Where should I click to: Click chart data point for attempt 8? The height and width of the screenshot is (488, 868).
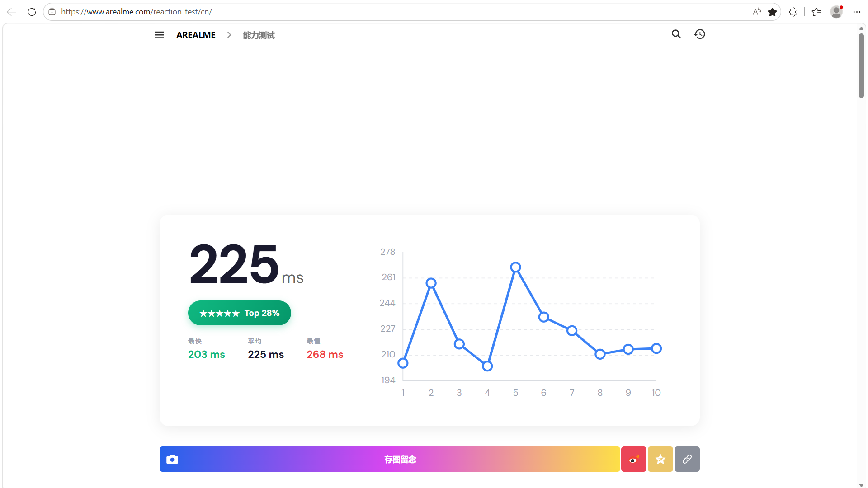point(600,354)
